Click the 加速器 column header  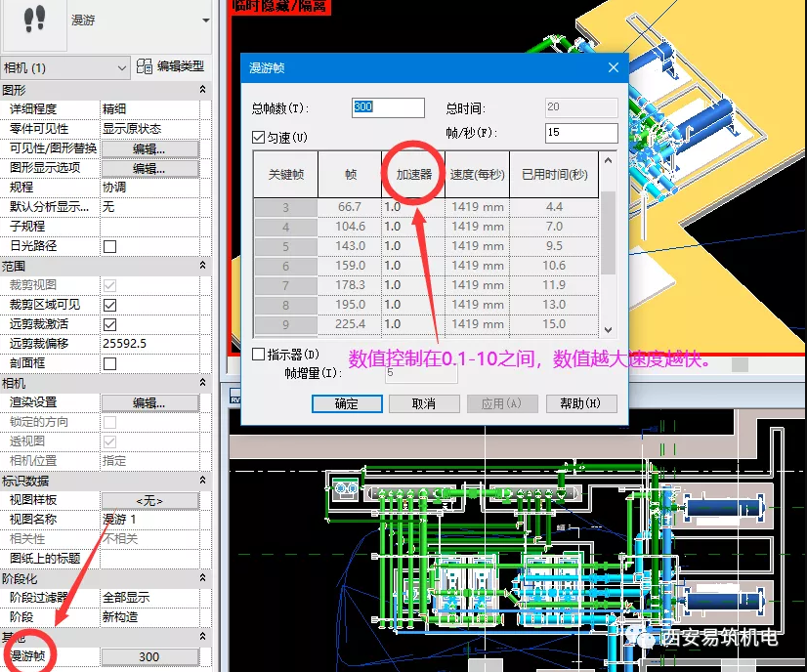click(413, 175)
